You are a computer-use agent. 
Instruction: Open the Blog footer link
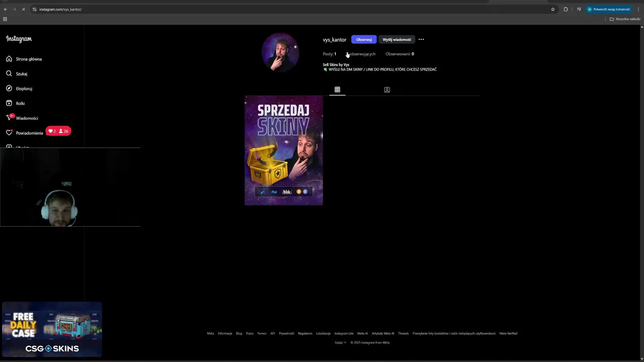click(x=239, y=333)
